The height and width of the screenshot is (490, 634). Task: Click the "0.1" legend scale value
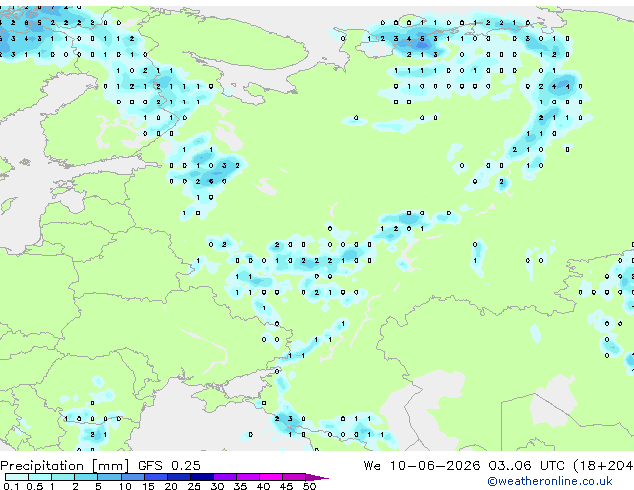pyautogui.click(x=11, y=486)
